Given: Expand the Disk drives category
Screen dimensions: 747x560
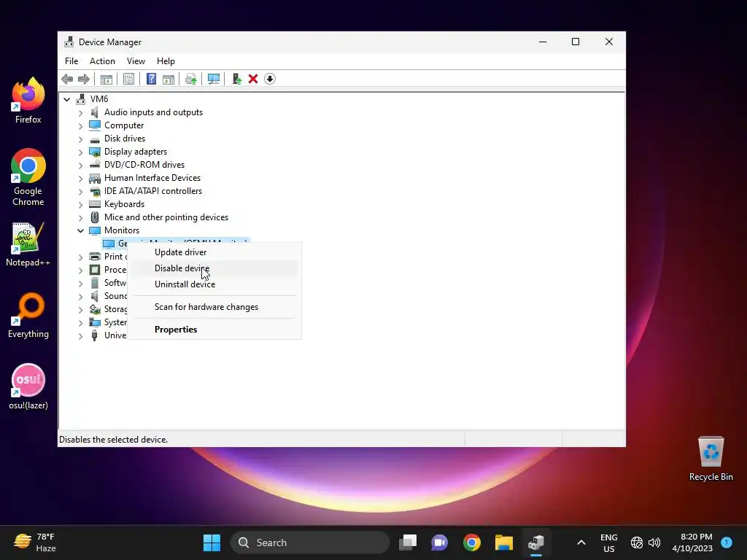Looking at the screenshot, I should click(80, 139).
